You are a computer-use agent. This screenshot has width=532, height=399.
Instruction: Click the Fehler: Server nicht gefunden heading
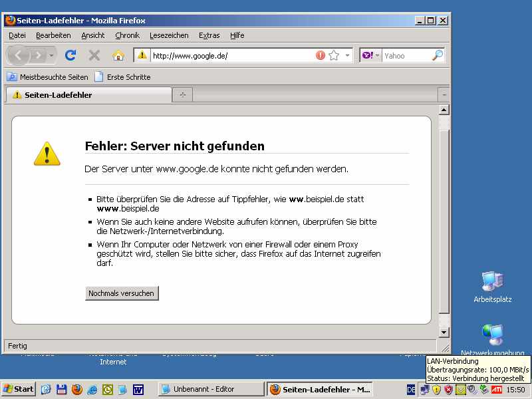(174, 146)
